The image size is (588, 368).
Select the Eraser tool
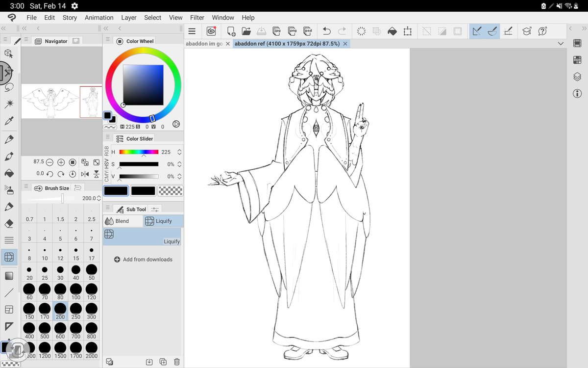tap(8, 223)
